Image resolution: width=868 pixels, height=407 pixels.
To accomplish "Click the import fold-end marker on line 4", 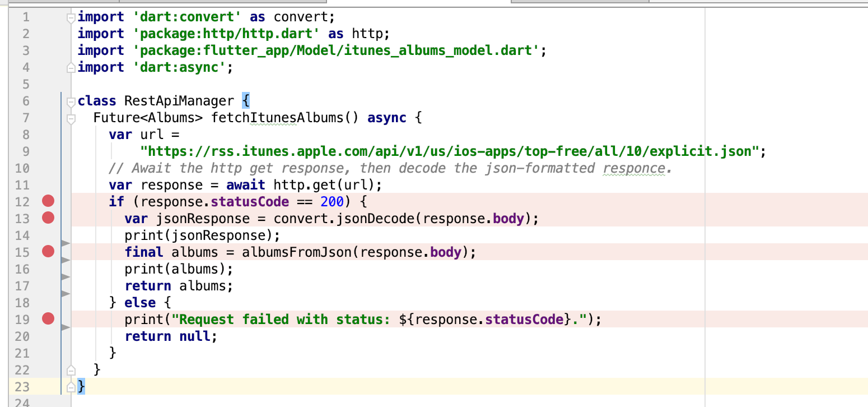I will point(71,68).
